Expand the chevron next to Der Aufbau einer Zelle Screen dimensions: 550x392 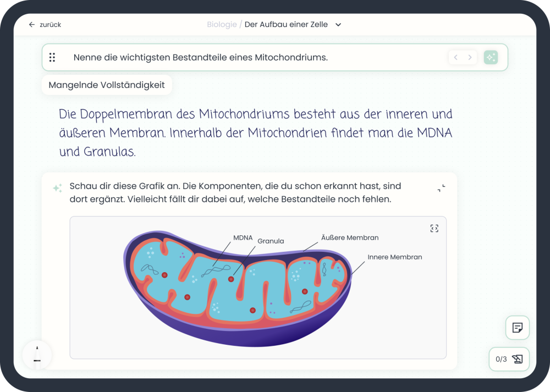[338, 25]
